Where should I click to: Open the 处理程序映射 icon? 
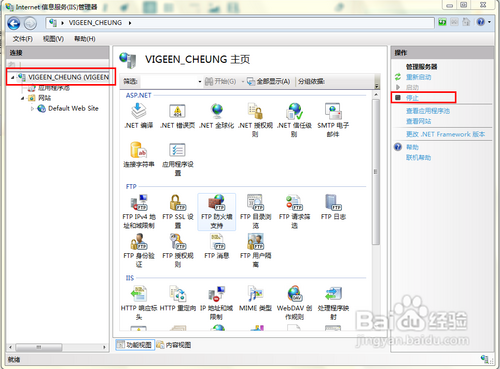click(333, 303)
